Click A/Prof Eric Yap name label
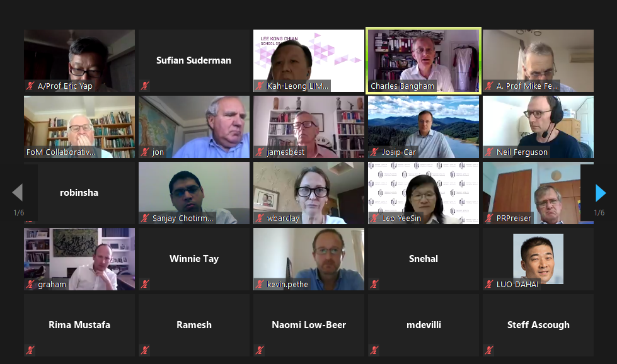 (65, 86)
